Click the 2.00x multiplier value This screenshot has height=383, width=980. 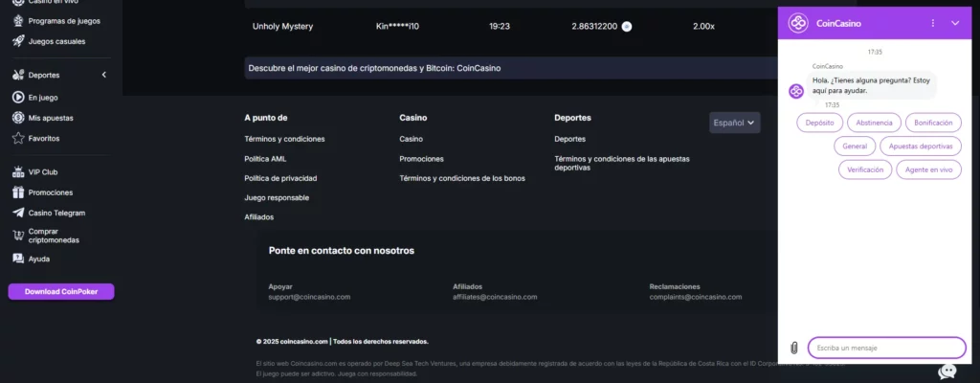[x=703, y=26]
